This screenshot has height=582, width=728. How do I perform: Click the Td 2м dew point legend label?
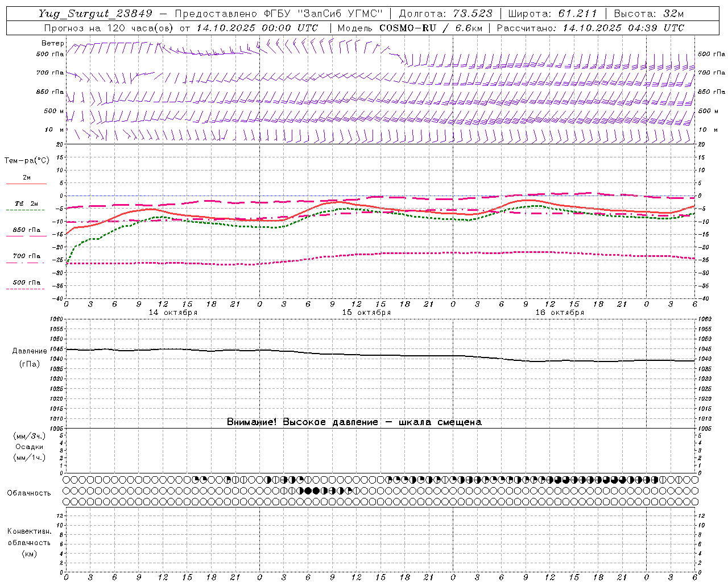pos(26,203)
